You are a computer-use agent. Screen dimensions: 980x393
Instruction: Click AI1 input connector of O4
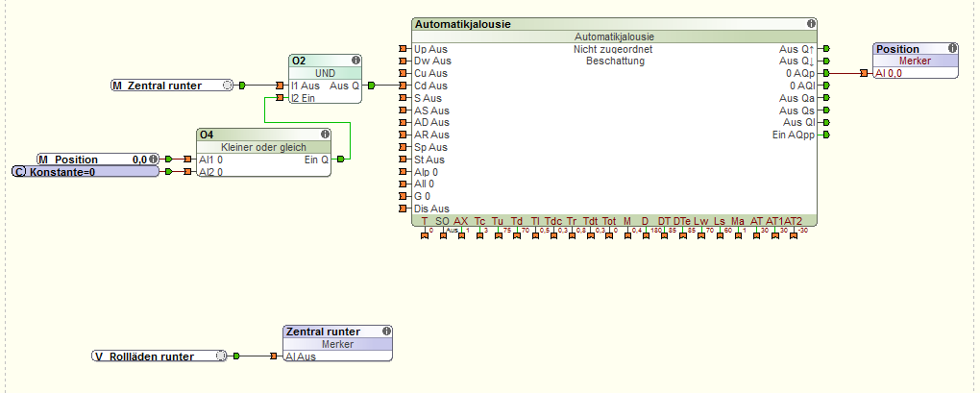point(187,160)
